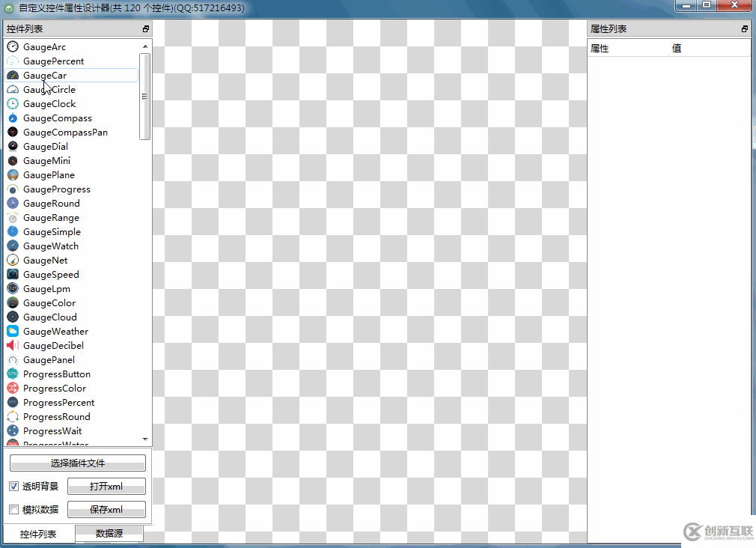Select the GaugeCompassPan icon

(x=13, y=133)
